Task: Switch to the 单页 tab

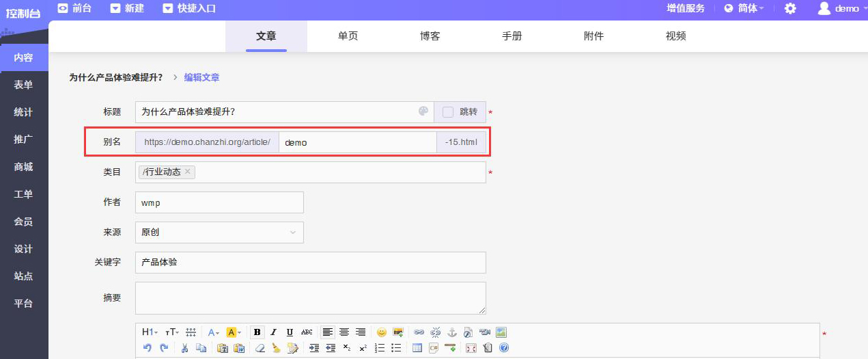Action: click(348, 36)
